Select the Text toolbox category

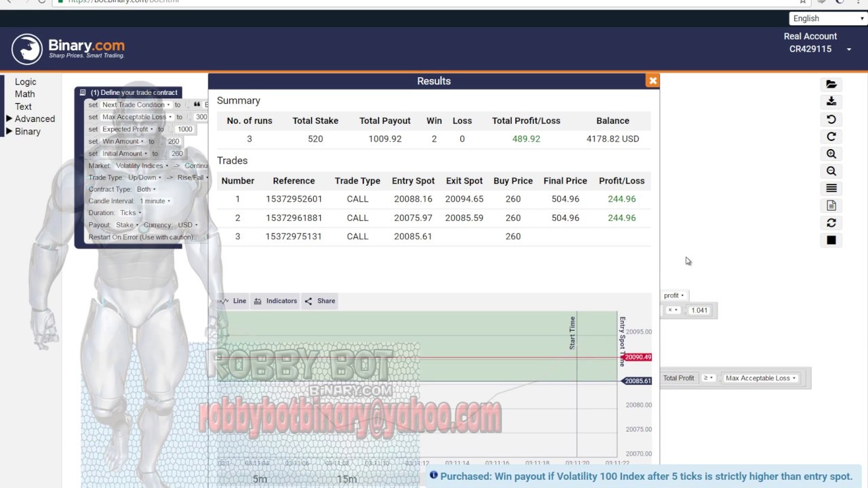point(23,106)
